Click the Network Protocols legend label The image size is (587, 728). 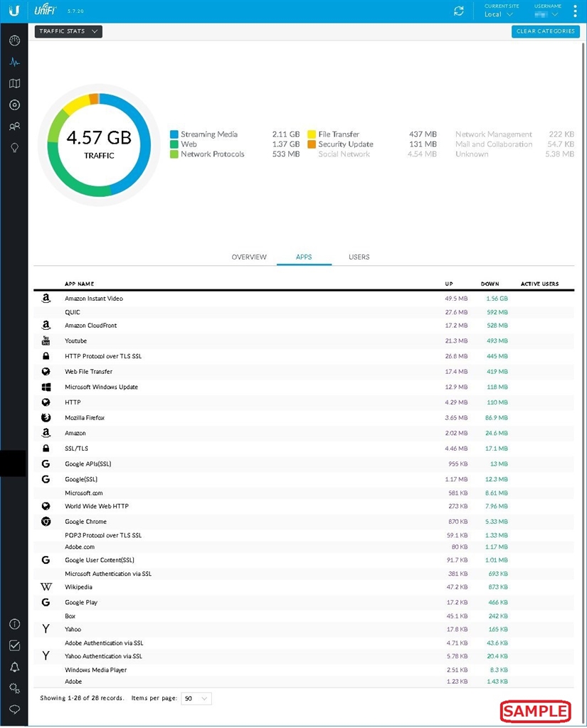click(x=213, y=154)
